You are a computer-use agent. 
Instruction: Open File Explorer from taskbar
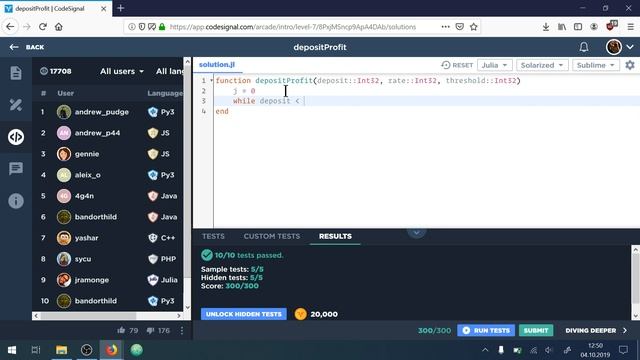tap(62, 350)
